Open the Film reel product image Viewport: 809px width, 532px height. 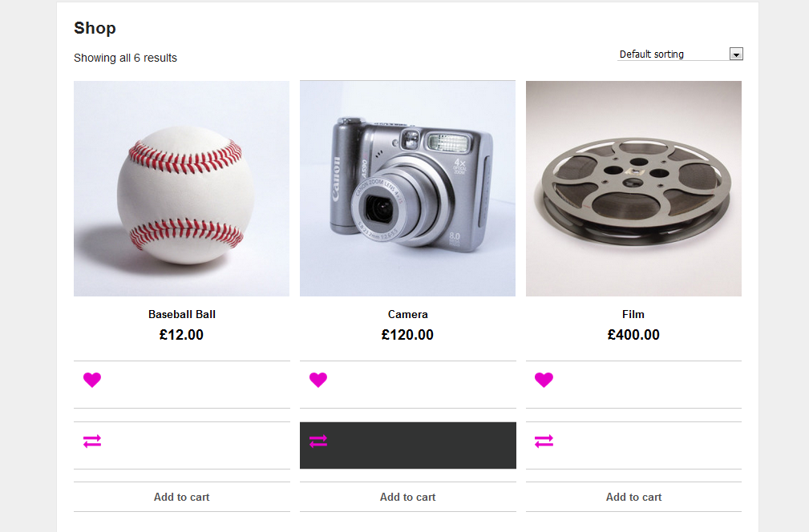click(x=634, y=188)
